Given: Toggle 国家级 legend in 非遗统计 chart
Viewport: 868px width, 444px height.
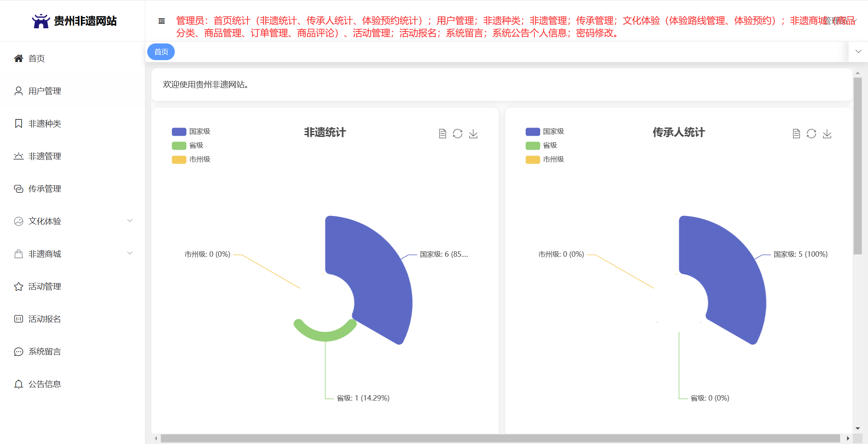Looking at the screenshot, I should (191, 131).
